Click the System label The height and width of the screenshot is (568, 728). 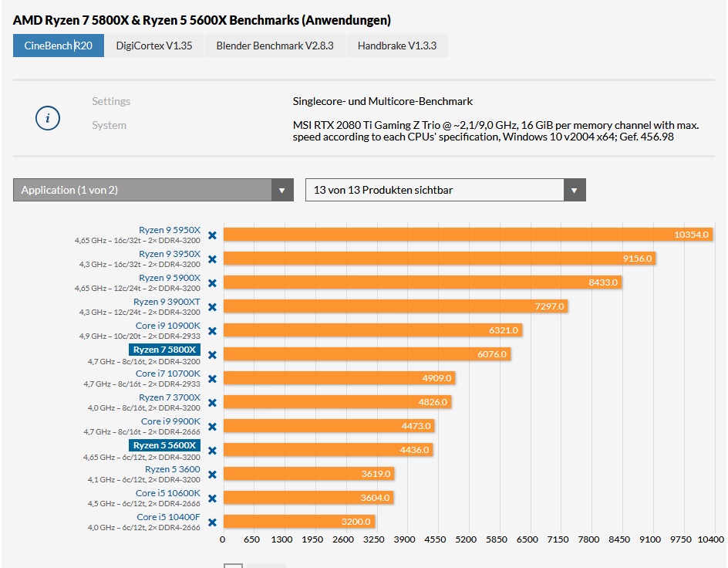[x=109, y=125]
